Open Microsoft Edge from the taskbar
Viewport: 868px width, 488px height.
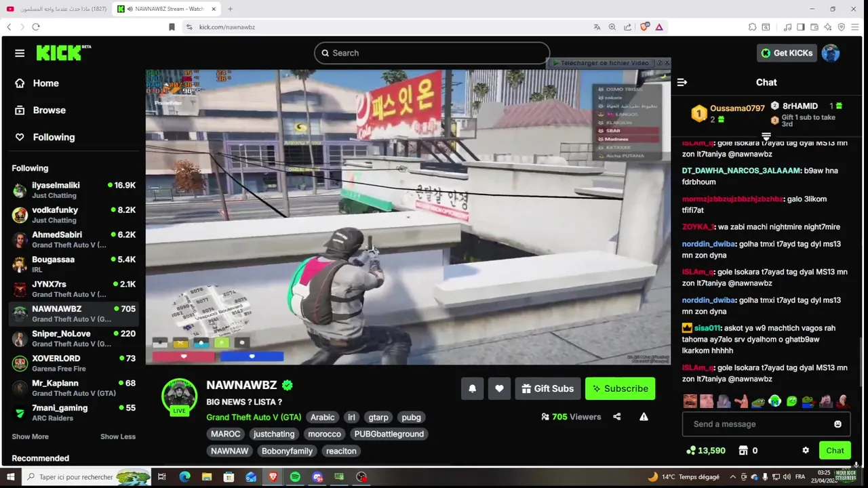coord(184,477)
